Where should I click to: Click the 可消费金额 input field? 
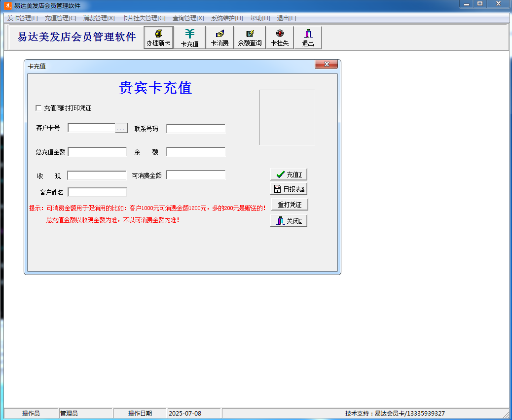click(x=196, y=175)
